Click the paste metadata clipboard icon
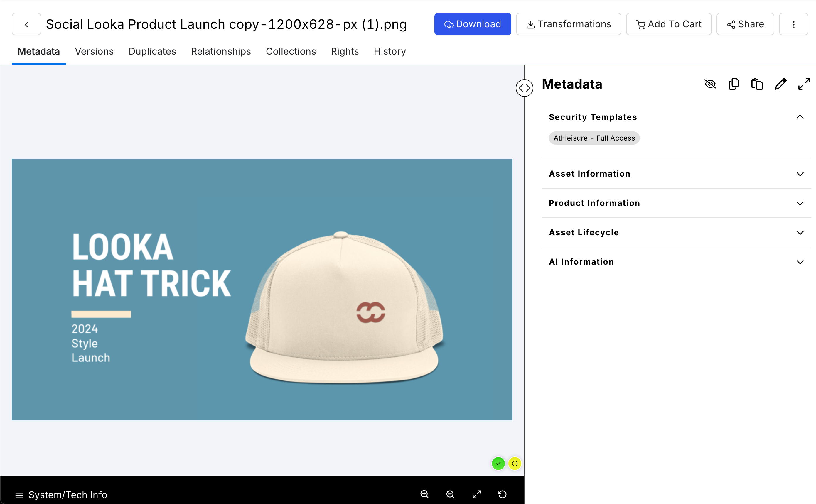816x504 pixels. point(757,84)
